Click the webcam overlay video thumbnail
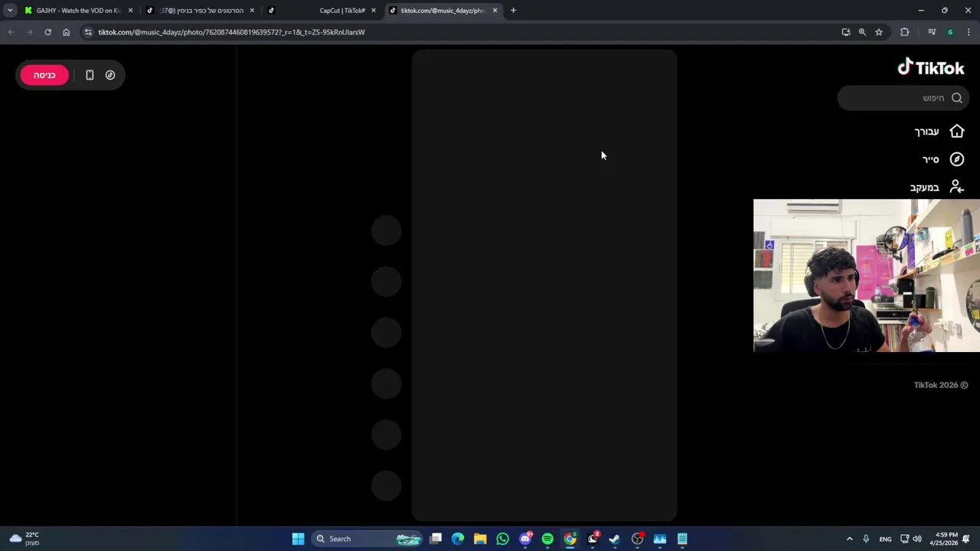This screenshot has width=980, height=551. point(867,275)
